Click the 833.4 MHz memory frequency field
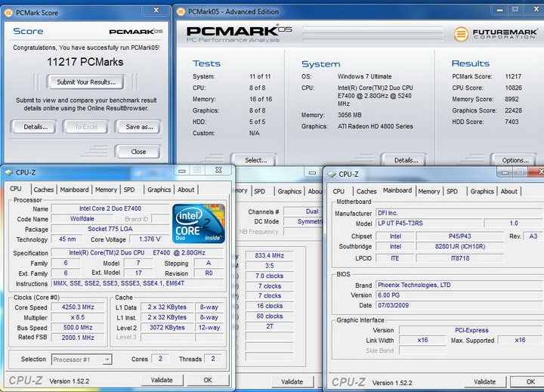Viewport: 544px width, 392px height. pyautogui.click(x=269, y=255)
